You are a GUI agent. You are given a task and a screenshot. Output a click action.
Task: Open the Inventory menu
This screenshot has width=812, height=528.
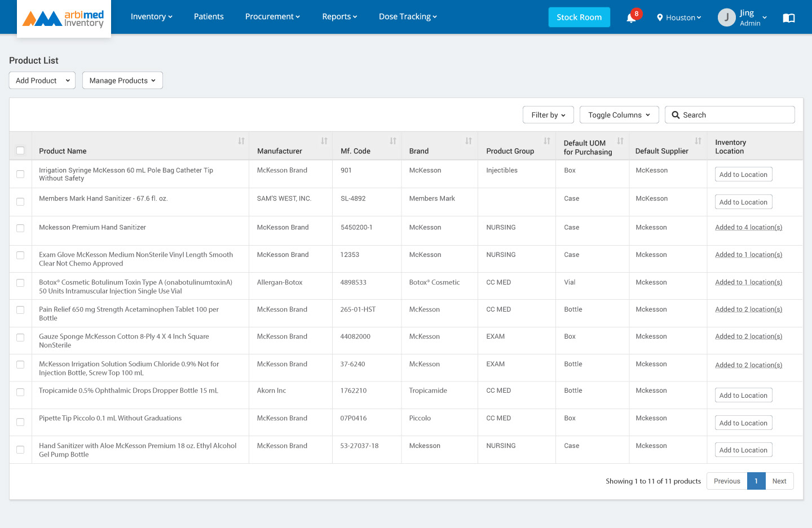152,17
